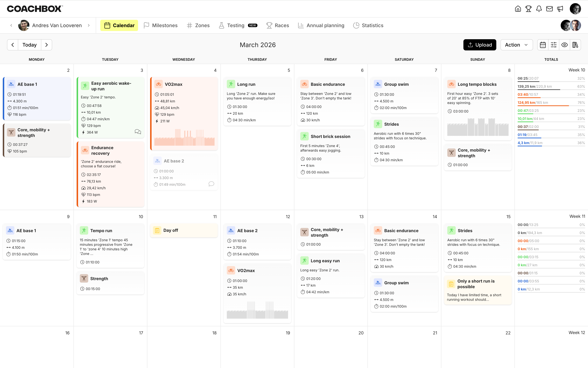588x368 pixels.
Task: Click the Upload button
Action: 479,45
